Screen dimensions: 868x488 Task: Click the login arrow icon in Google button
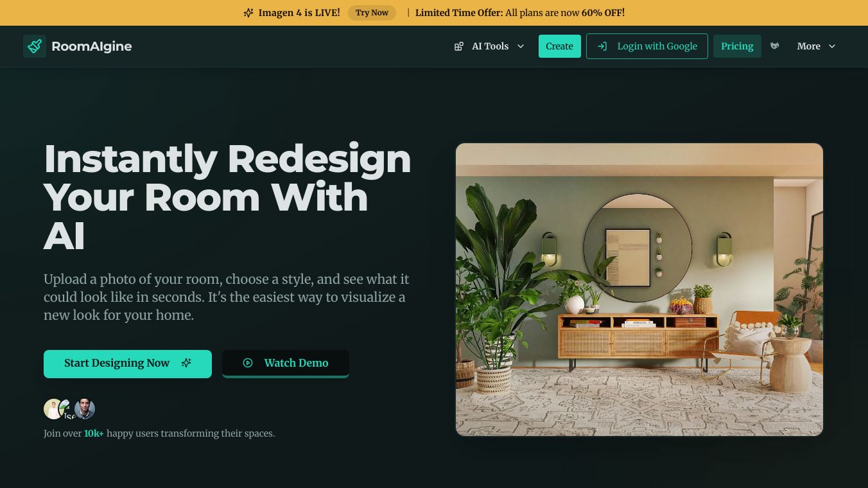point(602,46)
